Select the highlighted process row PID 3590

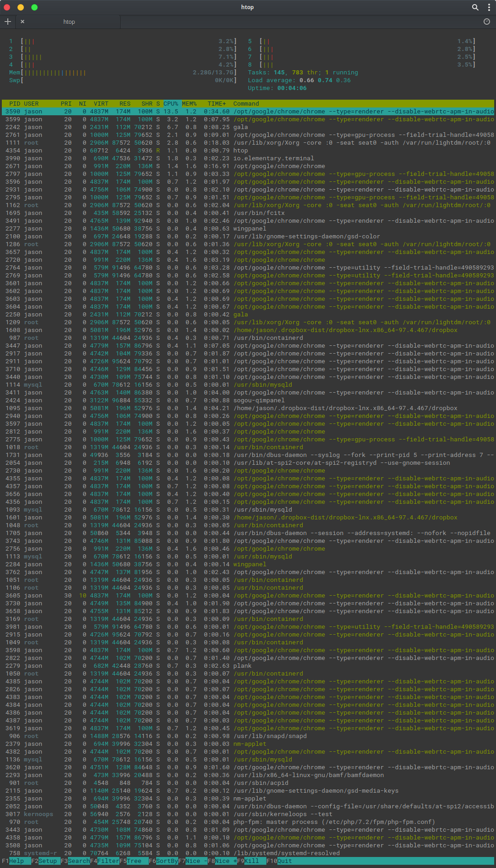(248, 112)
